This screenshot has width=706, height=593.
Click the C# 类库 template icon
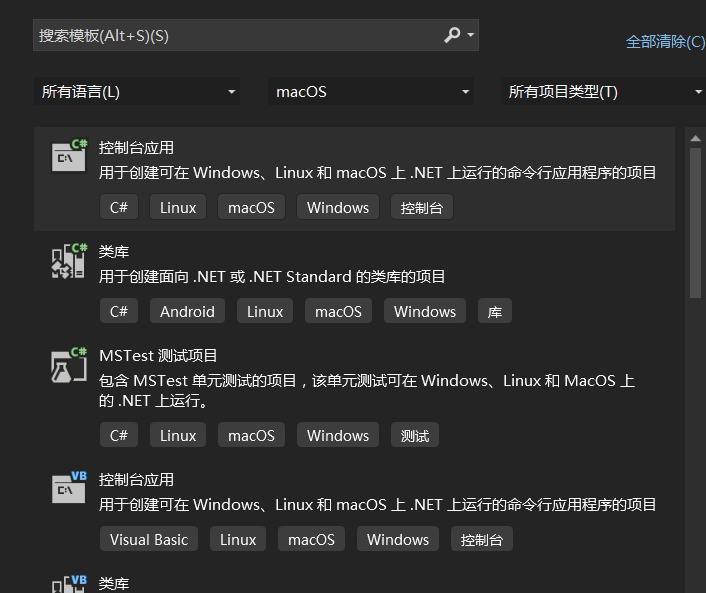pyautogui.click(x=69, y=261)
